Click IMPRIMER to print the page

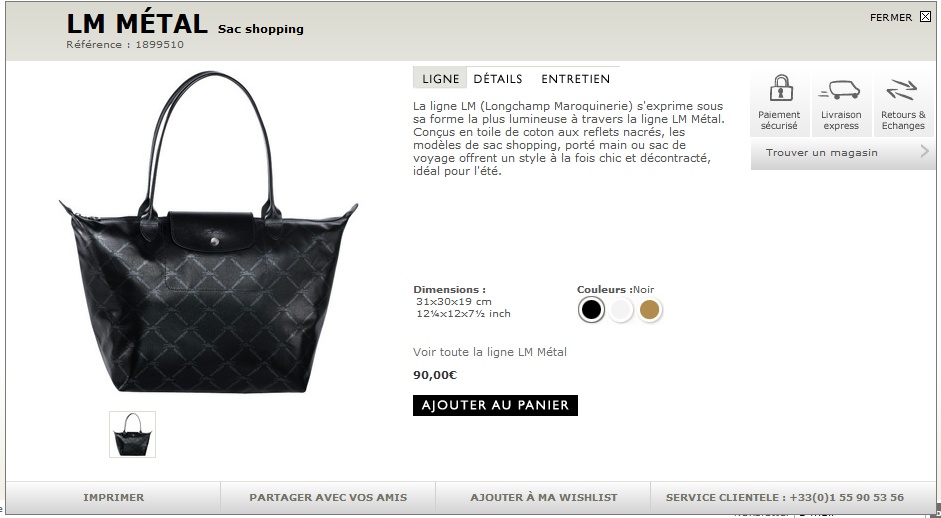[x=113, y=497]
